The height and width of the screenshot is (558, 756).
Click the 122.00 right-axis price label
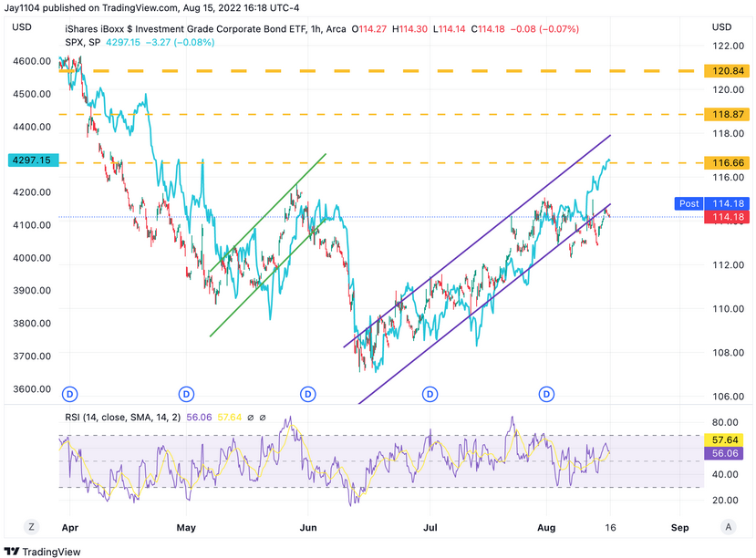728,46
